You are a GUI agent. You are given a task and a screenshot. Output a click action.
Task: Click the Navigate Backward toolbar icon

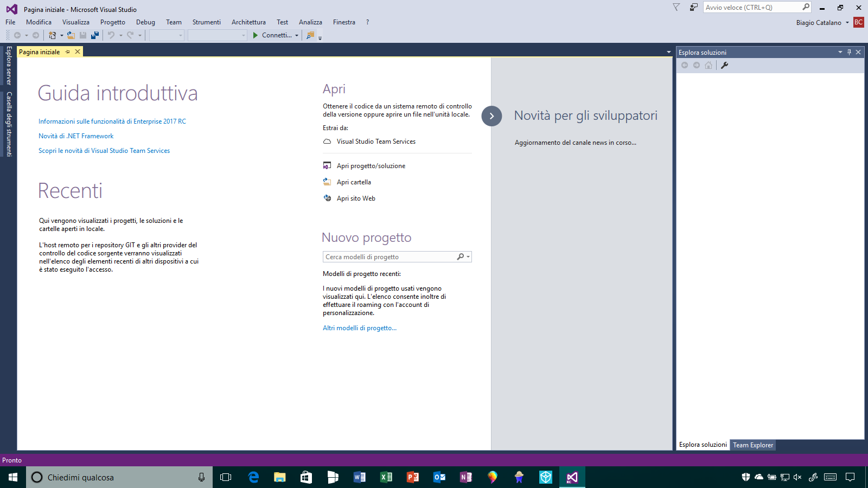(x=17, y=35)
